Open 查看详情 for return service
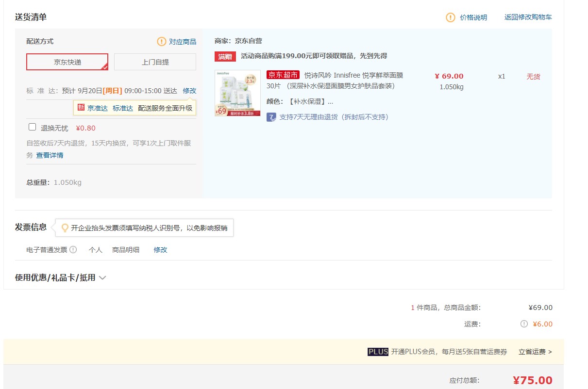 (x=50, y=155)
